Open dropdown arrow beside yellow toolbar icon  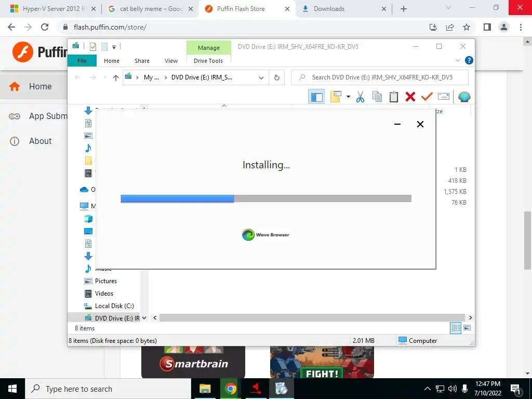point(348,97)
